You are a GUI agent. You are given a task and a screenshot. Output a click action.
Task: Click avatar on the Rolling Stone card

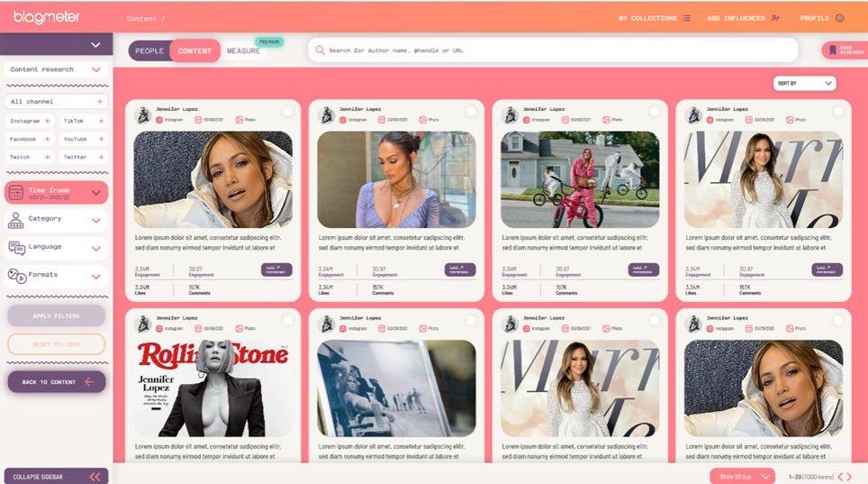(143, 324)
